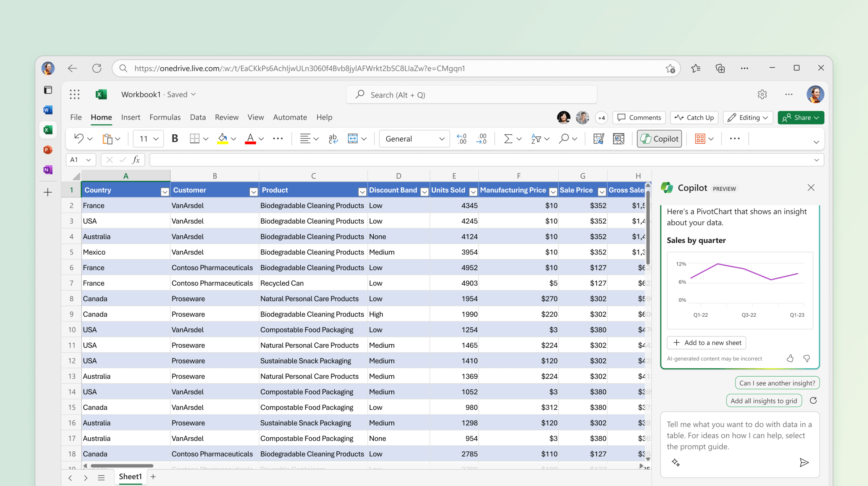Screen dimensions: 868x486
Task: Click Can I see another insight button
Action: (776, 383)
